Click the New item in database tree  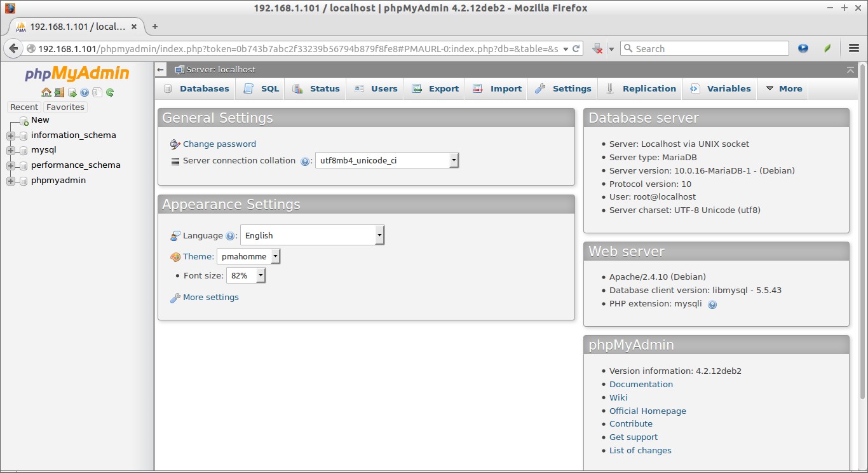40,120
